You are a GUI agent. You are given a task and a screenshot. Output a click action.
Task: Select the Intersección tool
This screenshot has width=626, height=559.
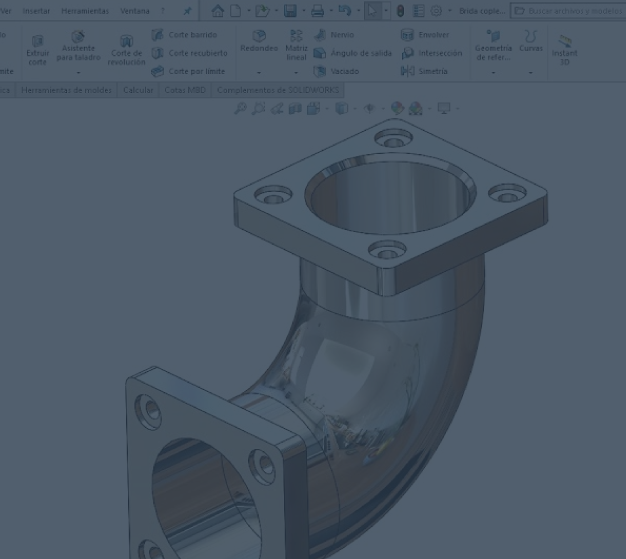coord(432,53)
